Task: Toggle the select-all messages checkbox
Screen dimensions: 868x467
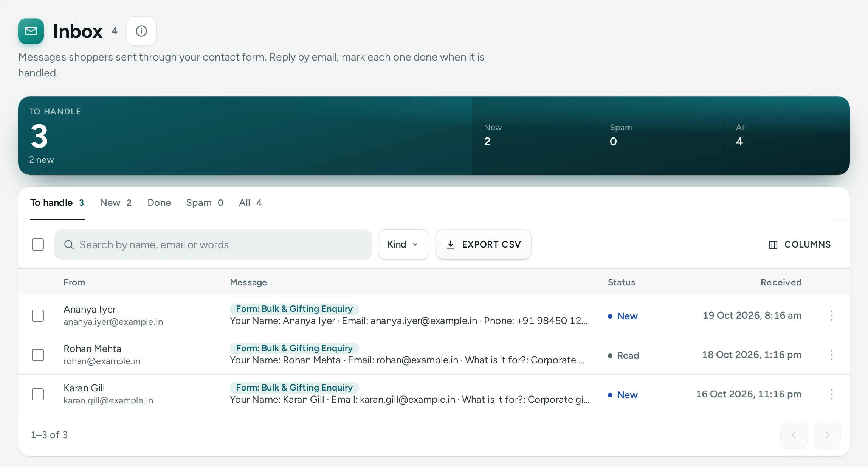Action: (38, 244)
